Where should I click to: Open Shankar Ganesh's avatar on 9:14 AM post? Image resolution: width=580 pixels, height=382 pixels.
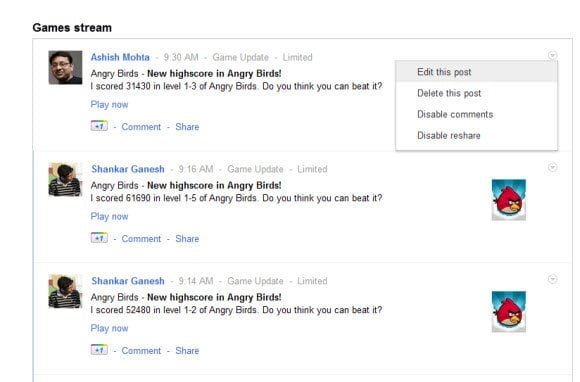[65, 291]
